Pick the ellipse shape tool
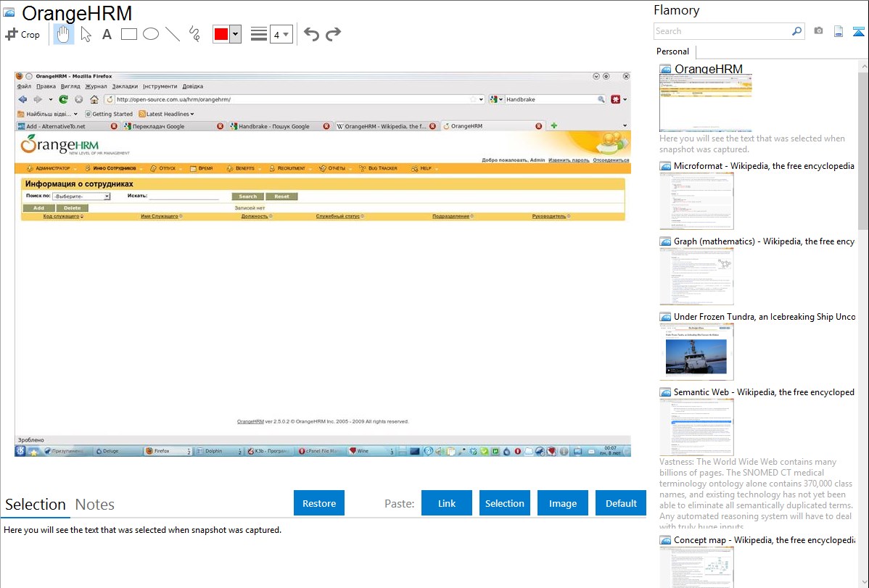Screen dimensions: 869x588 pyautogui.click(x=151, y=34)
